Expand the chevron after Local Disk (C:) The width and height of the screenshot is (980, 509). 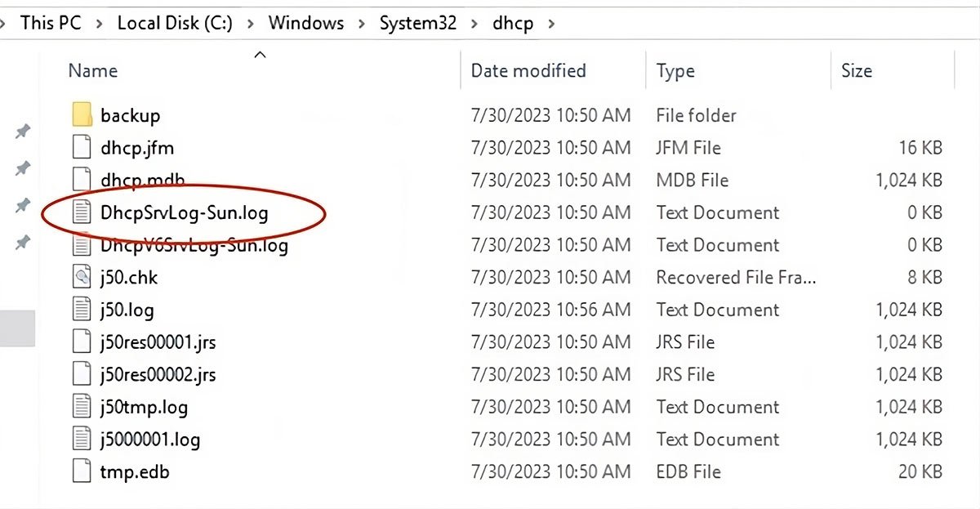point(251,23)
